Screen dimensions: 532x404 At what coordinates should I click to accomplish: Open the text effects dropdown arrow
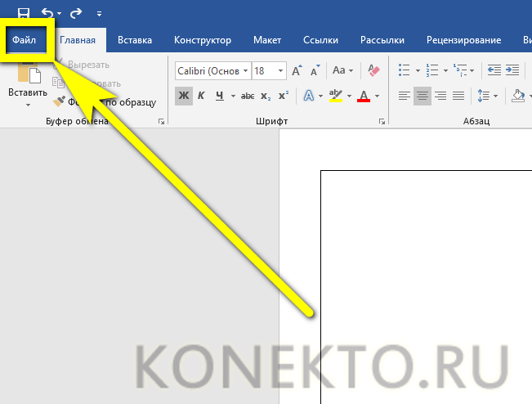click(x=320, y=97)
